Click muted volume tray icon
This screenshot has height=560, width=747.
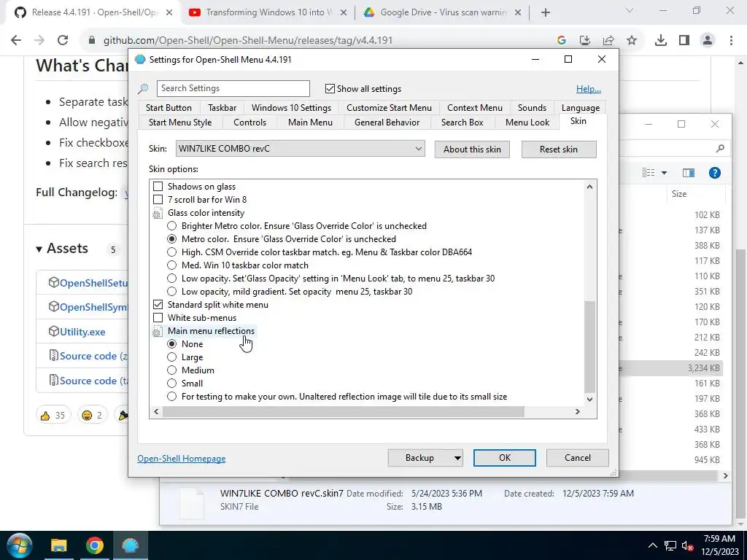(x=687, y=545)
